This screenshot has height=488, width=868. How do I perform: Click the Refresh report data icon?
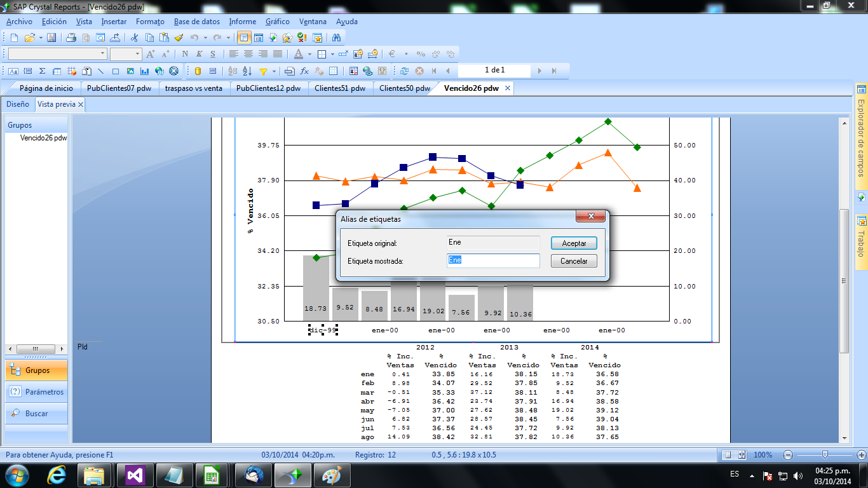pos(404,71)
